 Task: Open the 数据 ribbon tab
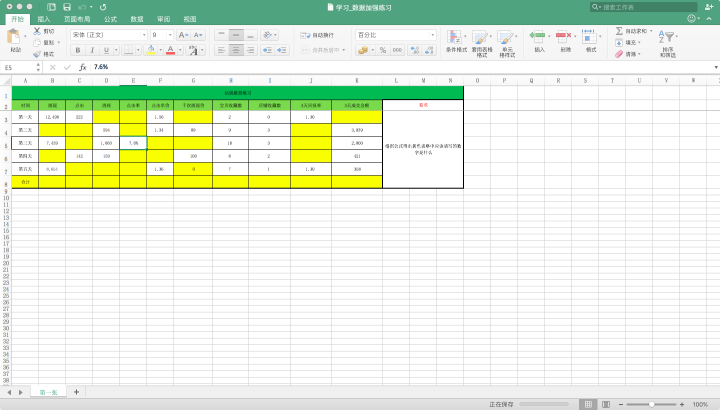click(x=137, y=19)
